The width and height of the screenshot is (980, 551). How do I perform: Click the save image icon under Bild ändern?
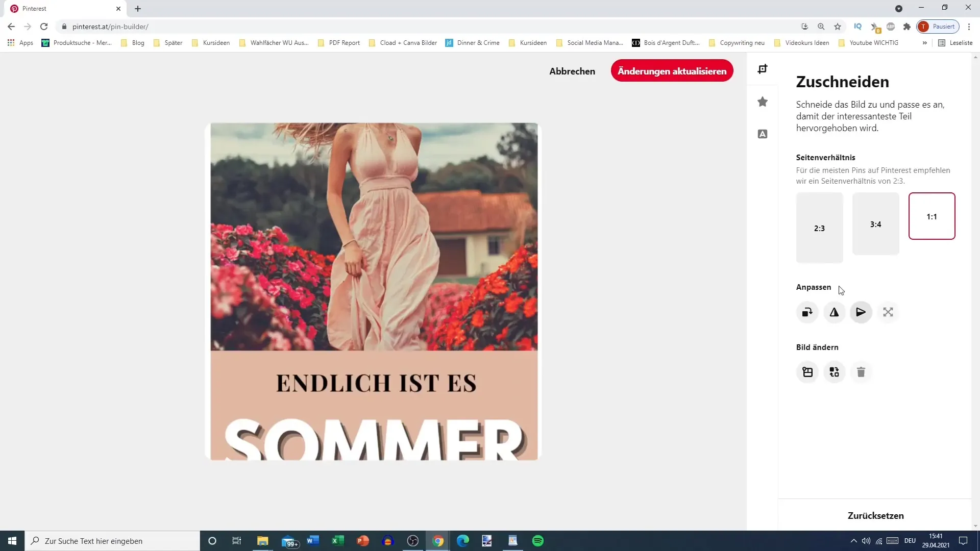[807, 372]
